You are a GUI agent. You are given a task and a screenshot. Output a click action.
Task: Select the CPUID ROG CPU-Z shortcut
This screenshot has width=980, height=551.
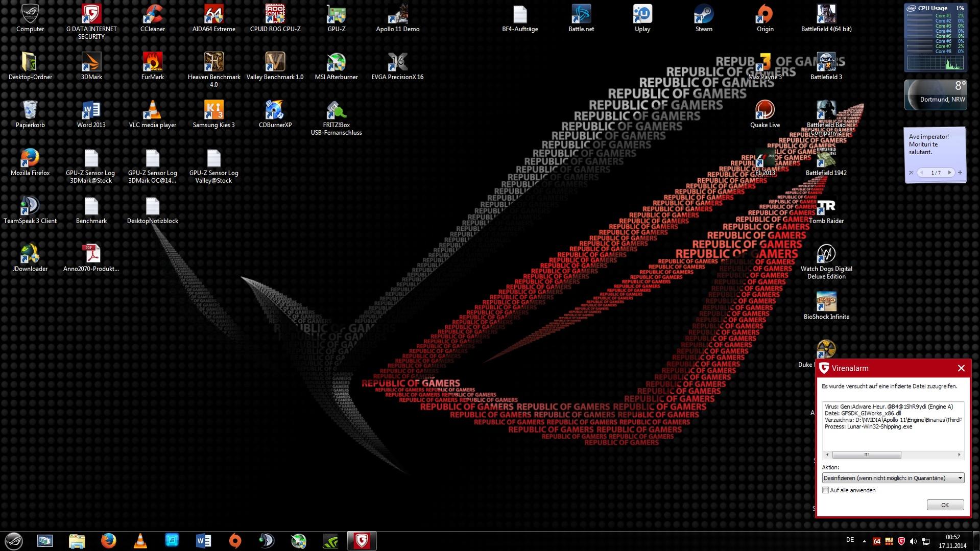coord(275,18)
